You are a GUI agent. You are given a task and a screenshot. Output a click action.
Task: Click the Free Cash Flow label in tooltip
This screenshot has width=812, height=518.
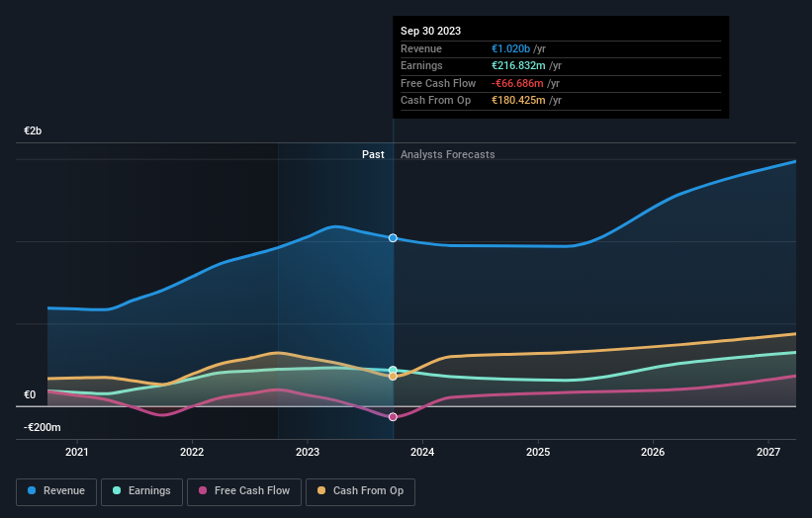coord(438,83)
